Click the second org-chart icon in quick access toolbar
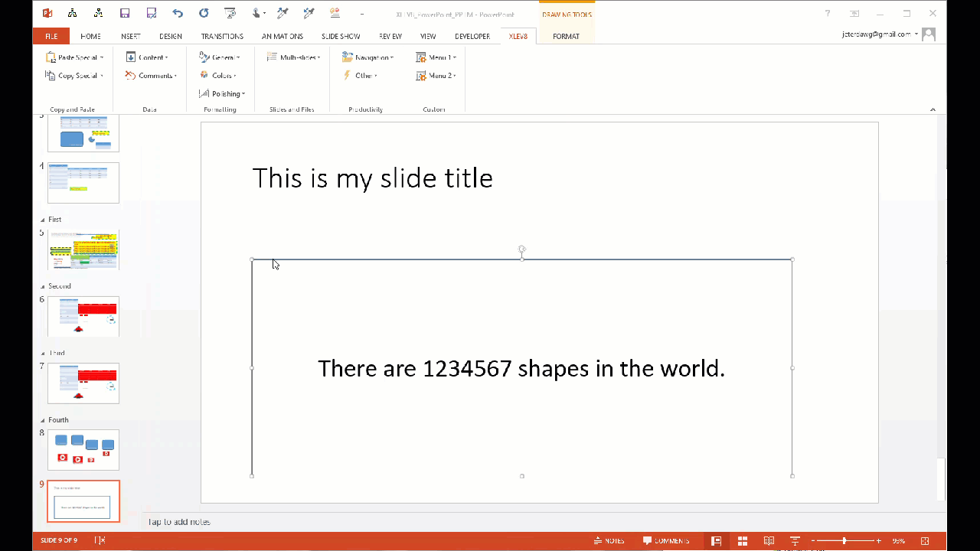This screenshot has width=980, height=551. point(98,13)
